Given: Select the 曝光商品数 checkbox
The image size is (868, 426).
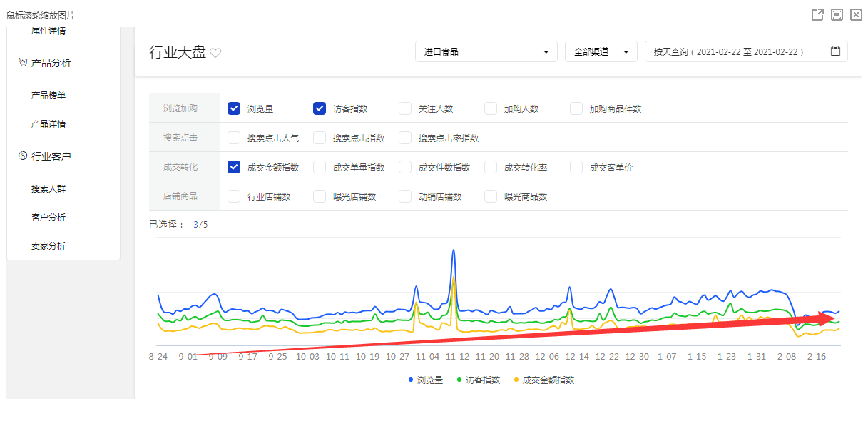Looking at the screenshot, I should point(491,196).
